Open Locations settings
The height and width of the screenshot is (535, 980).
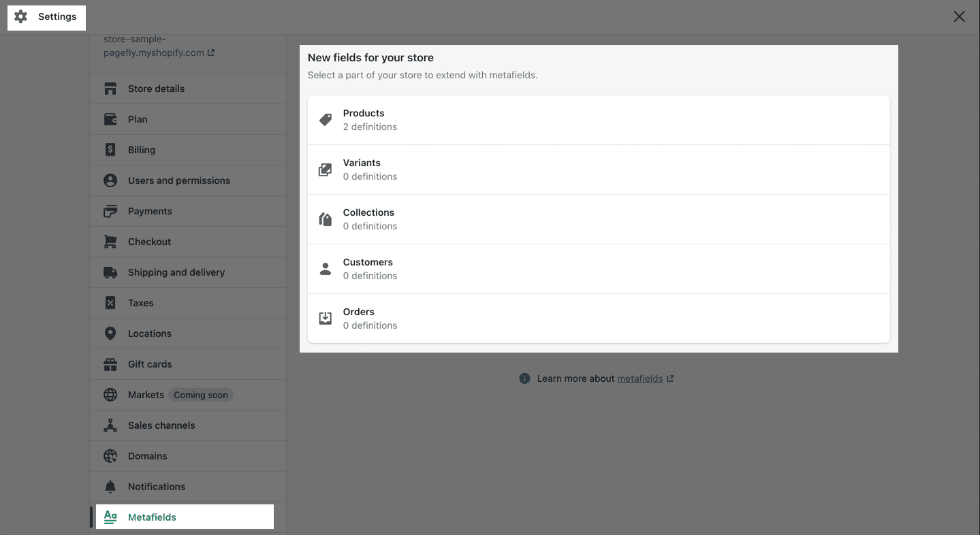point(188,334)
